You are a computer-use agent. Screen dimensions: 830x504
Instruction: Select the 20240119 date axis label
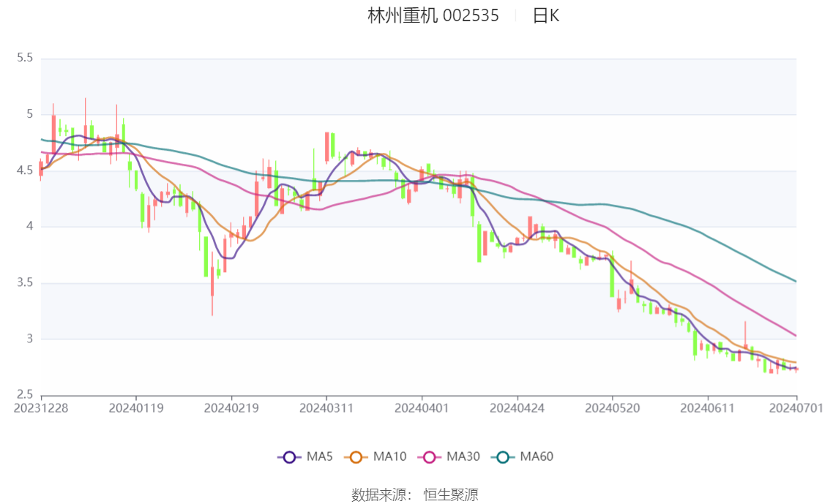click(x=136, y=408)
